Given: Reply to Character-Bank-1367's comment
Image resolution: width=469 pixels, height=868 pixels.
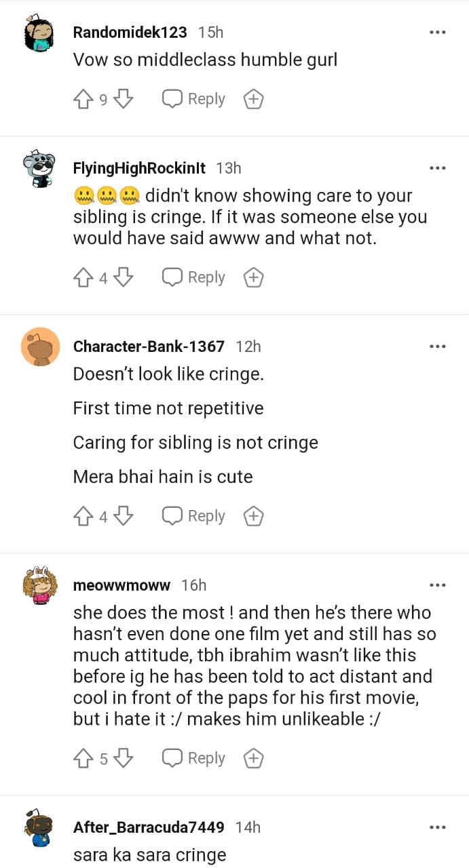Looking at the screenshot, I should click(x=193, y=517).
